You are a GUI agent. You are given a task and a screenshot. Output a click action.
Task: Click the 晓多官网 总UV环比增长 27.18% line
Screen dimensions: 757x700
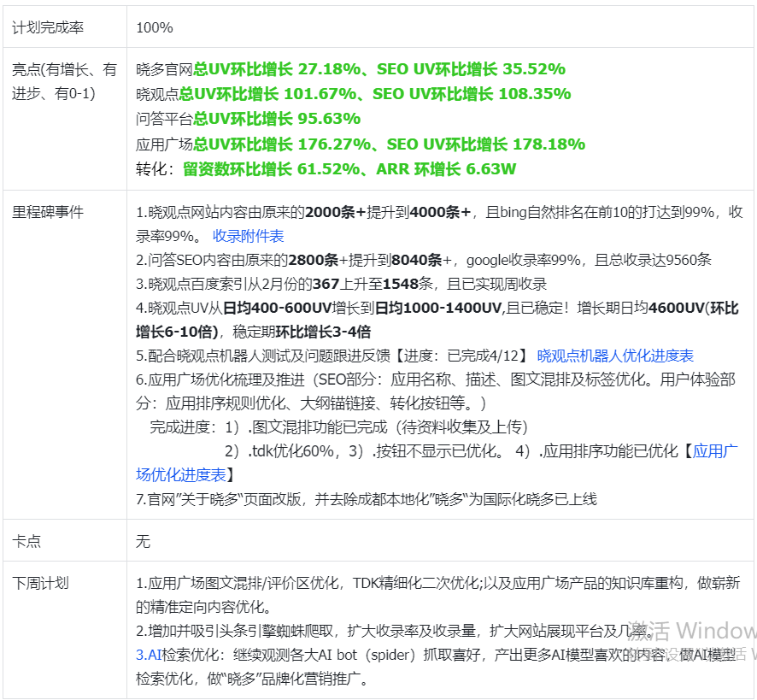[x=350, y=69]
